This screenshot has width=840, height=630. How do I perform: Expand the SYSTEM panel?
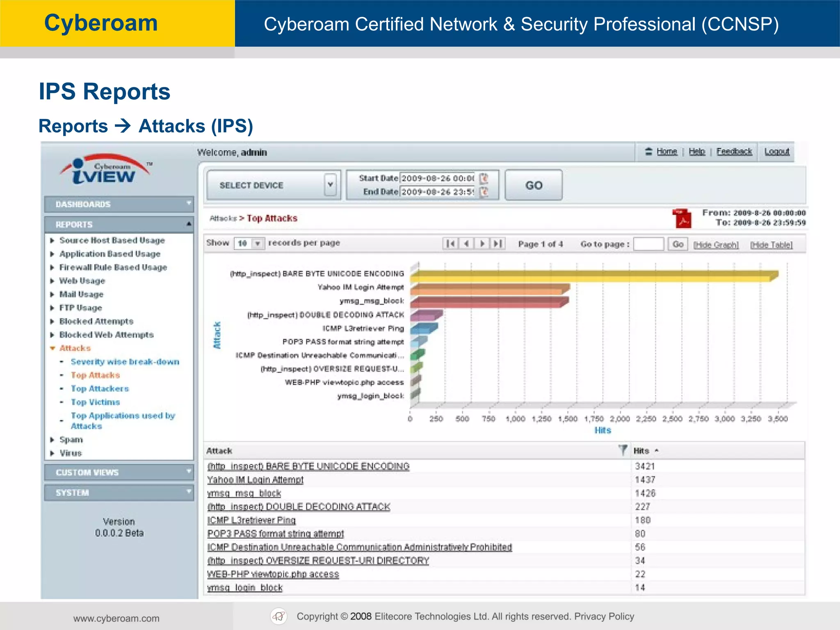pos(119,493)
